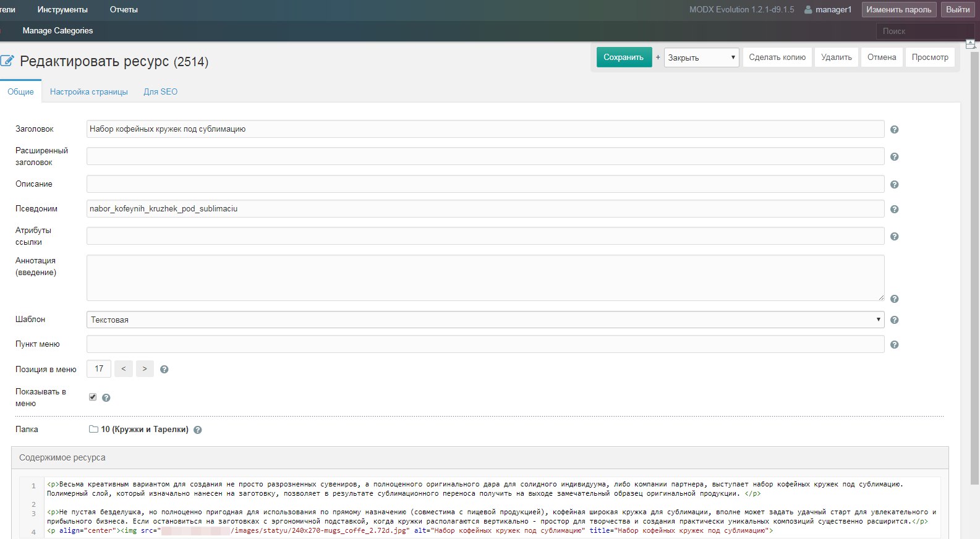Click the Выйти logout button
980x539 pixels.
pos(958,10)
